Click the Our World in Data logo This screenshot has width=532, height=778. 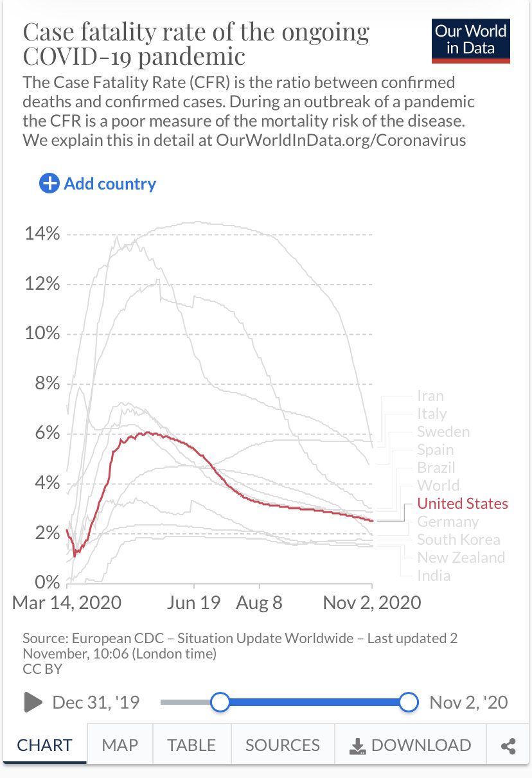pos(472,42)
